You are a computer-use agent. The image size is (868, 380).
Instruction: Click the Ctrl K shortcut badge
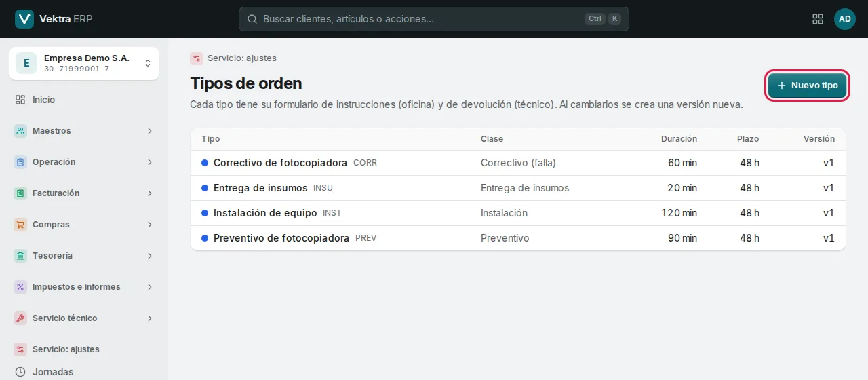coord(603,19)
